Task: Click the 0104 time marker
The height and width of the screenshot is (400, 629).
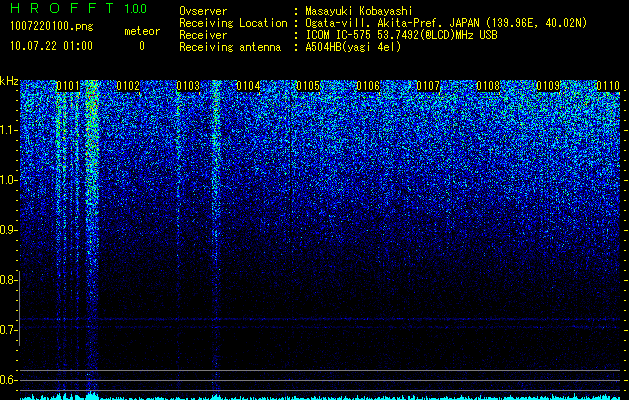Action: point(248,86)
